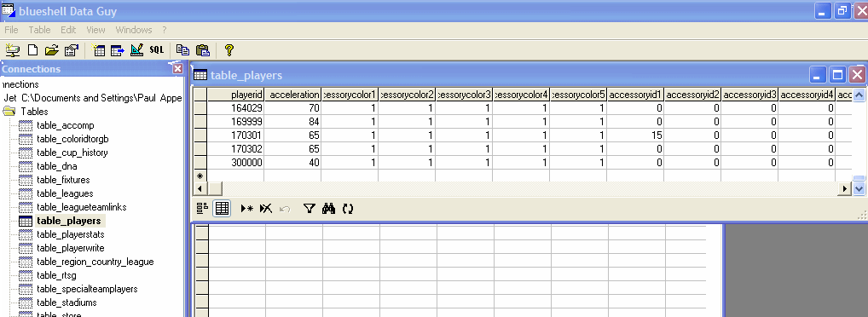Select table_region_country_league in the tree
868x317 pixels.
coord(95,262)
